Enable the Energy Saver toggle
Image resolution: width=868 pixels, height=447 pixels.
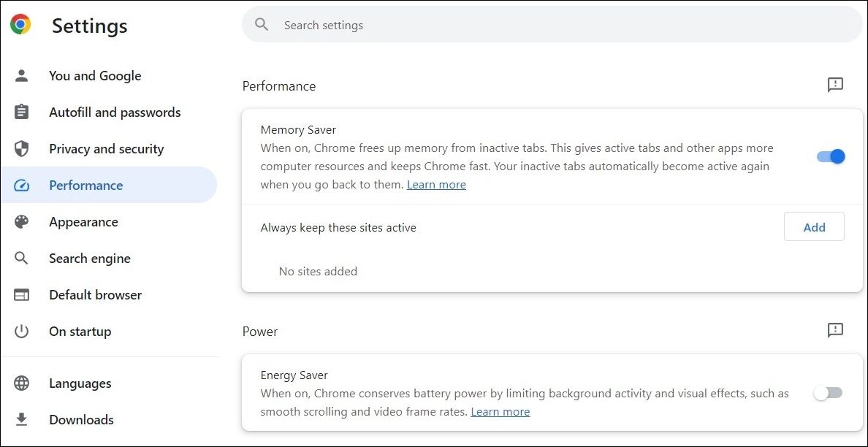(828, 392)
